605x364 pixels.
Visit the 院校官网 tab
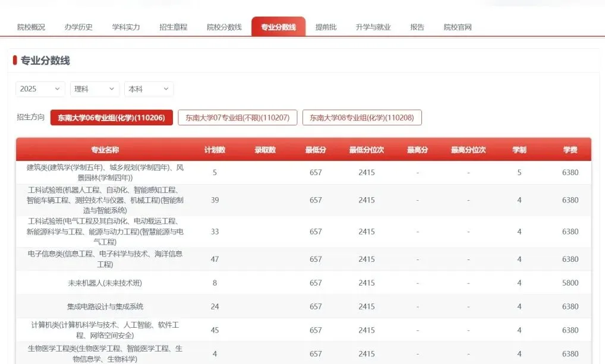coord(458,27)
